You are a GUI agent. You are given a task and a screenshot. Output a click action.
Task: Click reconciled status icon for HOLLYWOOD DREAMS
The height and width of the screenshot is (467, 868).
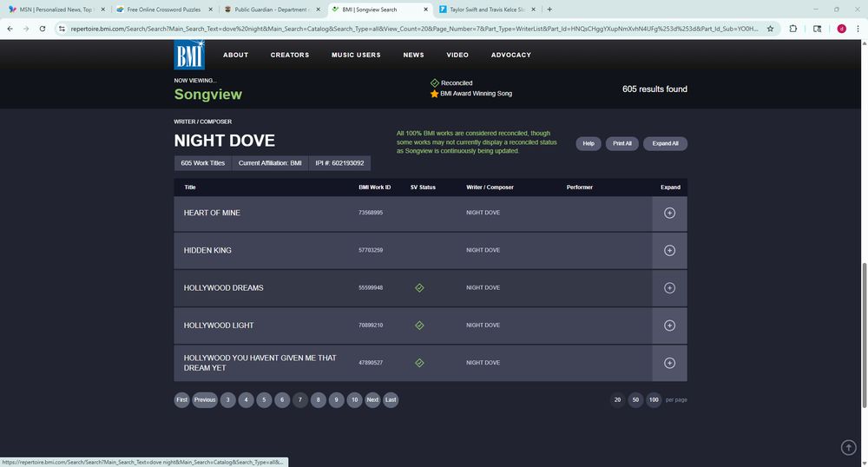[419, 287]
